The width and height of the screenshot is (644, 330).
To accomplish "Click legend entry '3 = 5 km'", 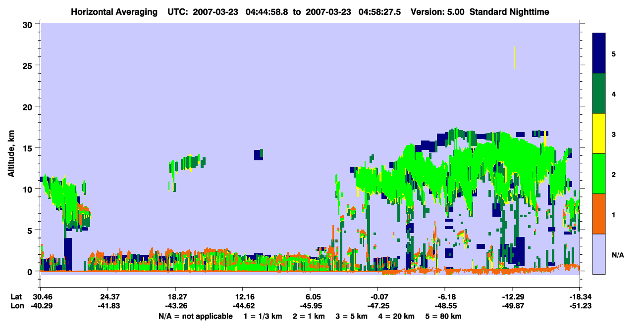I will point(353,316).
